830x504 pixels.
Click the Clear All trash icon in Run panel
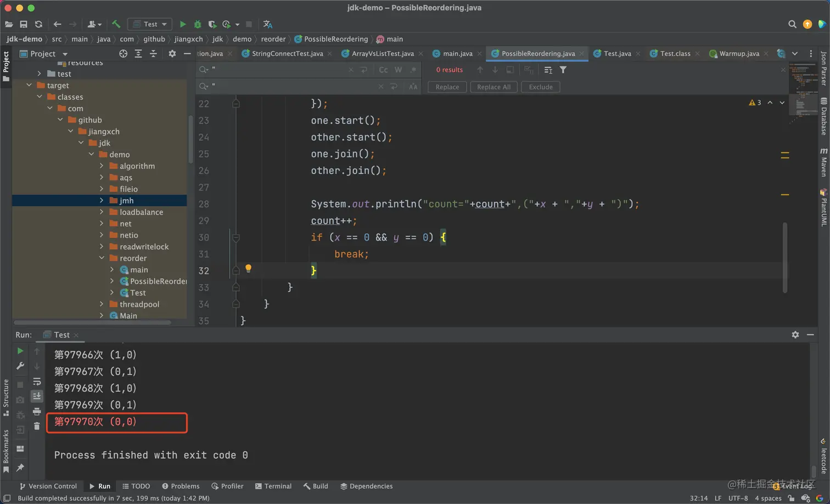(x=37, y=426)
